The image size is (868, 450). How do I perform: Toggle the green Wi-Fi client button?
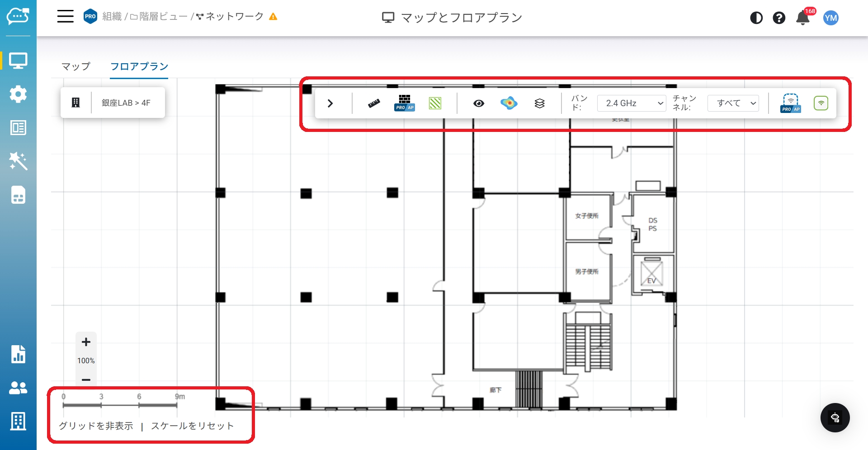pos(821,103)
